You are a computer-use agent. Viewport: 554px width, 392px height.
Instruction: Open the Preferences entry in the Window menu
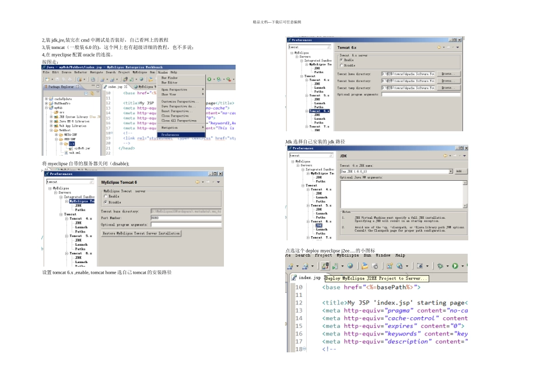[x=181, y=135]
